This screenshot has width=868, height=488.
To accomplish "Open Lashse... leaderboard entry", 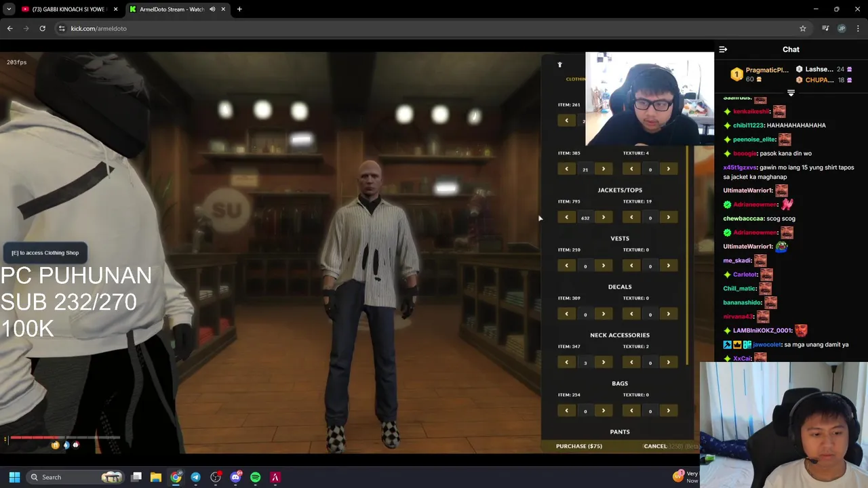I will click(824, 69).
